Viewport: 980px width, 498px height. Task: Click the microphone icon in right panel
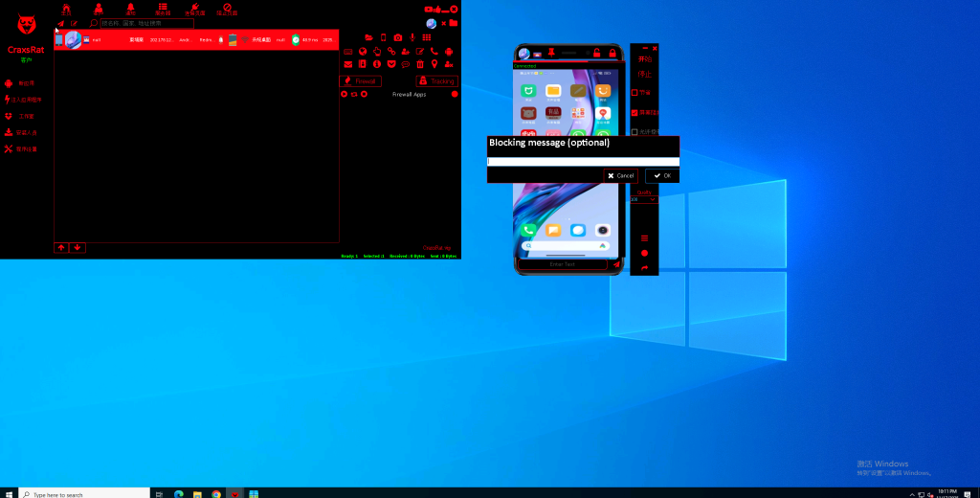click(x=412, y=37)
